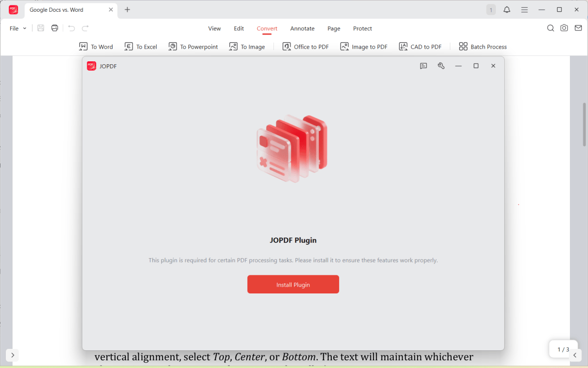588x368 pixels.
Task: Click the Install Plugin button
Action: point(293,285)
